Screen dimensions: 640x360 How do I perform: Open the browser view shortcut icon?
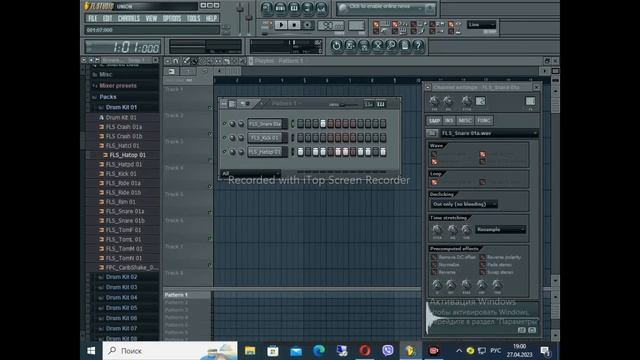coord(308,7)
